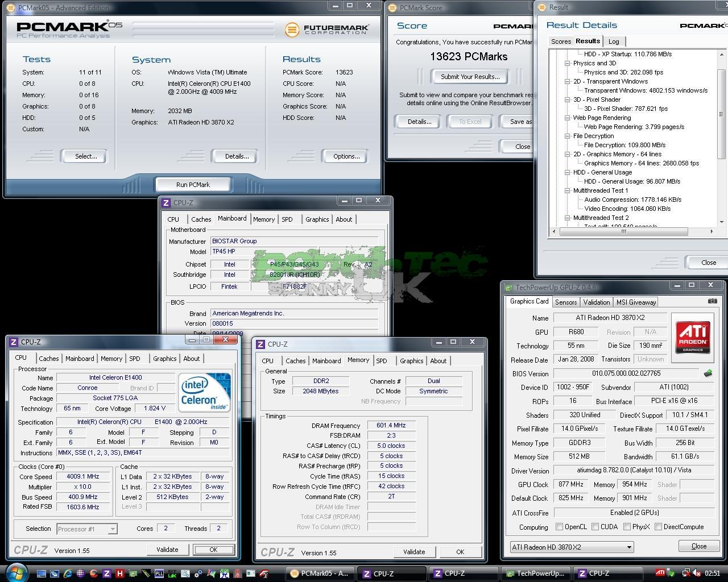Click the GPU-Z screenshot camera icon
Viewport: 728px width, 582px height.
pos(712,301)
